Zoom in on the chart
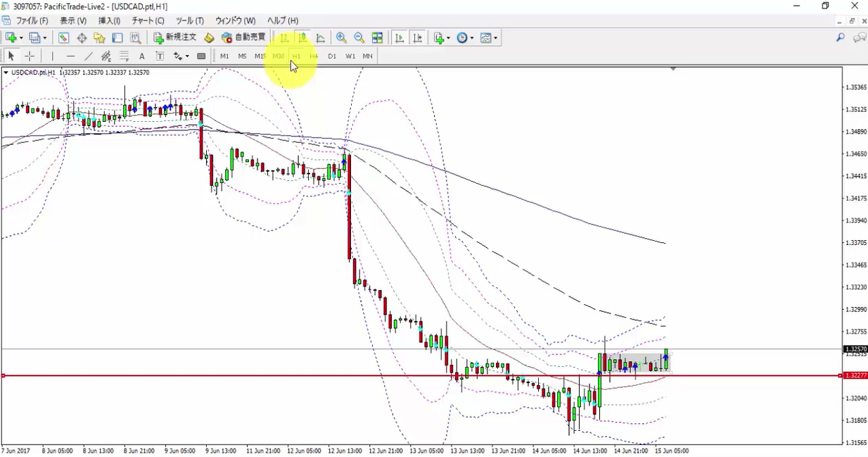The width and height of the screenshot is (868, 457). pyautogui.click(x=341, y=37)
